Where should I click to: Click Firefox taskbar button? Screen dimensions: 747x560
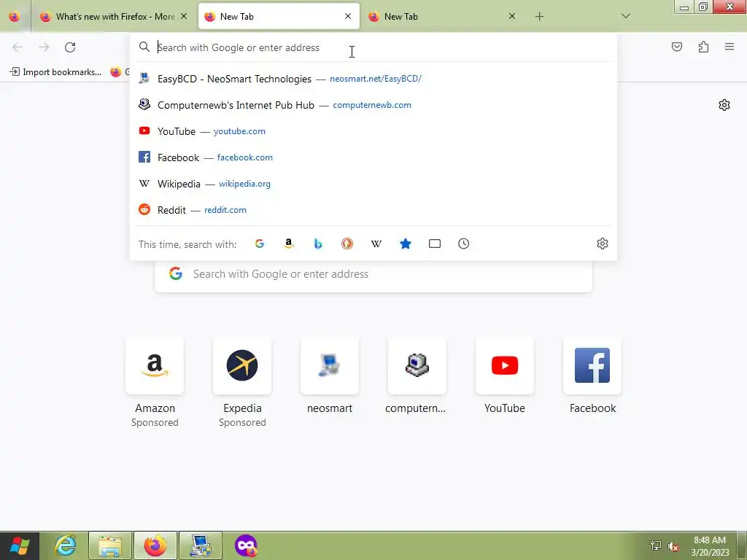point(155,545)
